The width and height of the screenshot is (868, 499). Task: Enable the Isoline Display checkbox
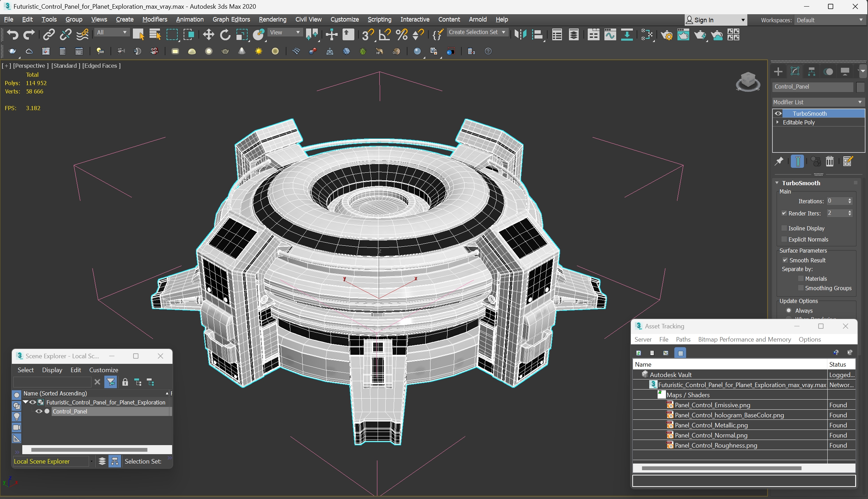tap(784, 228)
